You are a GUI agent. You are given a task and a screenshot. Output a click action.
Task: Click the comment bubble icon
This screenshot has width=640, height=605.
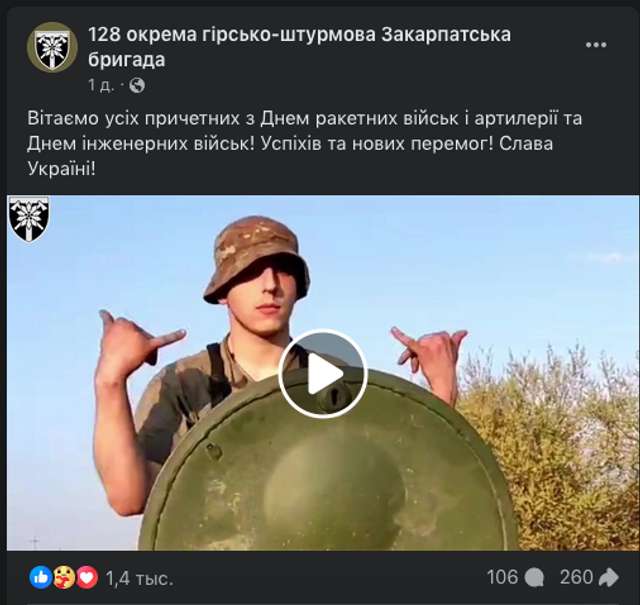tap(534, 578)
